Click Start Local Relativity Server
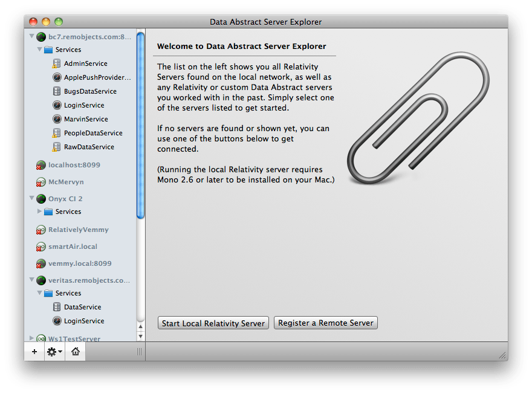 [213, 323]
